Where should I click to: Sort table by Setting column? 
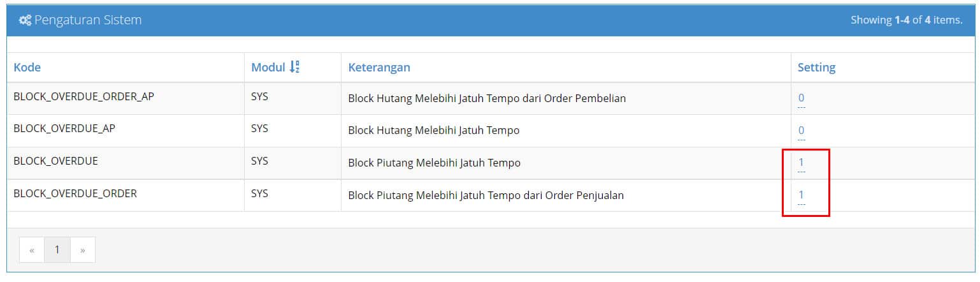tap(816, 67)
